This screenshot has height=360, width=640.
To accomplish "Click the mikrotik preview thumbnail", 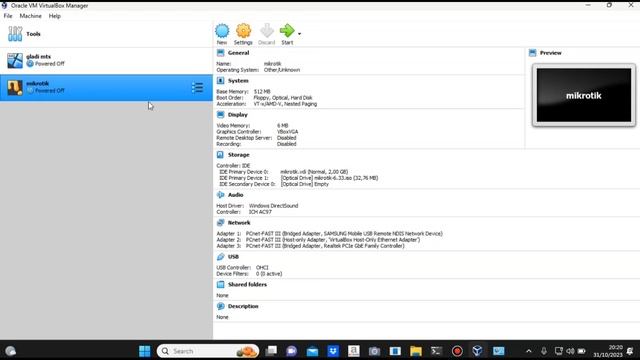I will pos(584,95).
